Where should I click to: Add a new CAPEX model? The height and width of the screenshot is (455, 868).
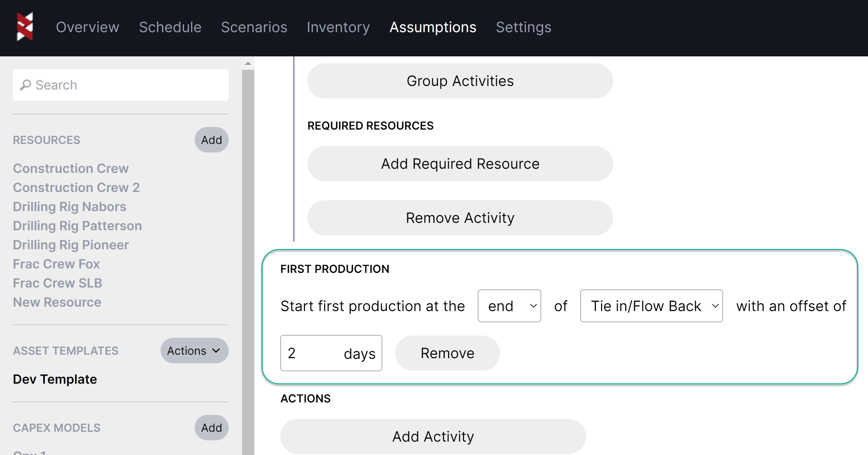point(211,427)
